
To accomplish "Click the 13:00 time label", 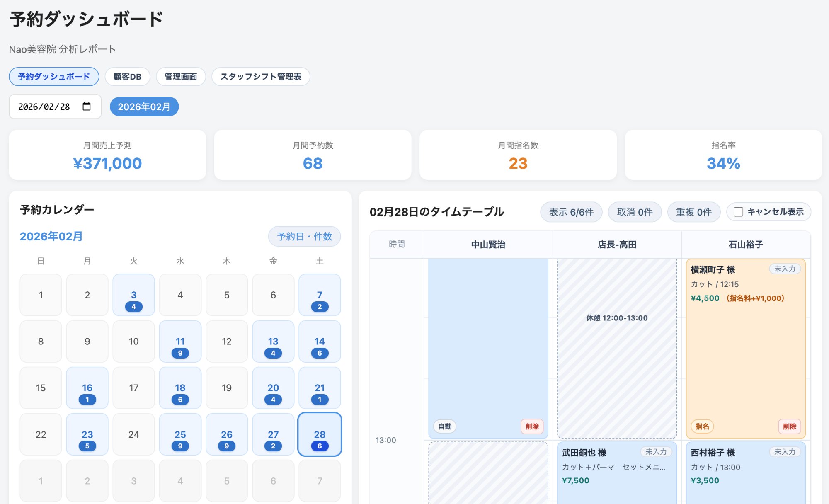I will pos(385,440).
